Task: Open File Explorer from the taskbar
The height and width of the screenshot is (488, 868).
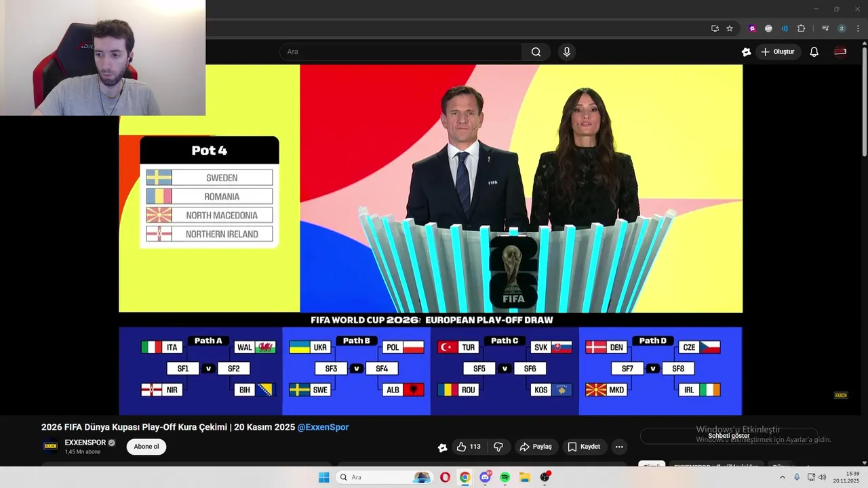Action: (x=525, y=477)
